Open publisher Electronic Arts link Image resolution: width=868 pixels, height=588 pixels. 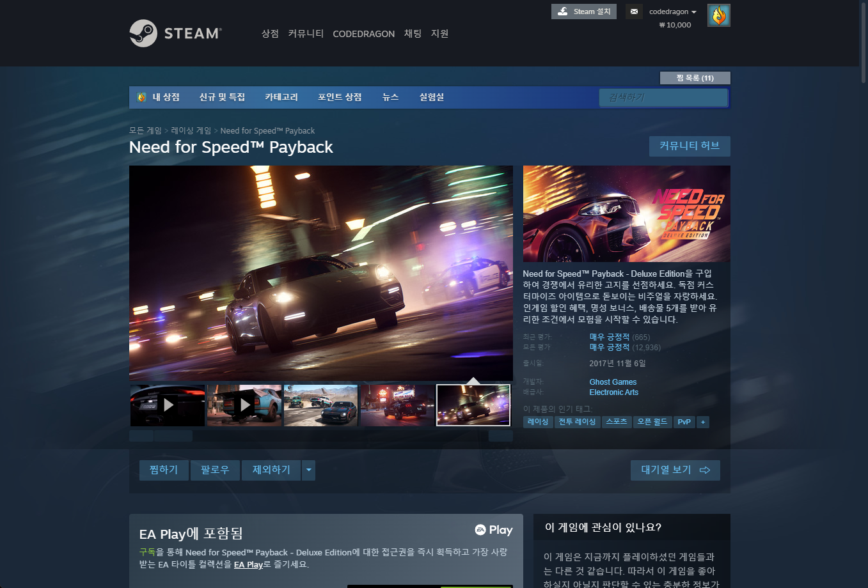614,392
